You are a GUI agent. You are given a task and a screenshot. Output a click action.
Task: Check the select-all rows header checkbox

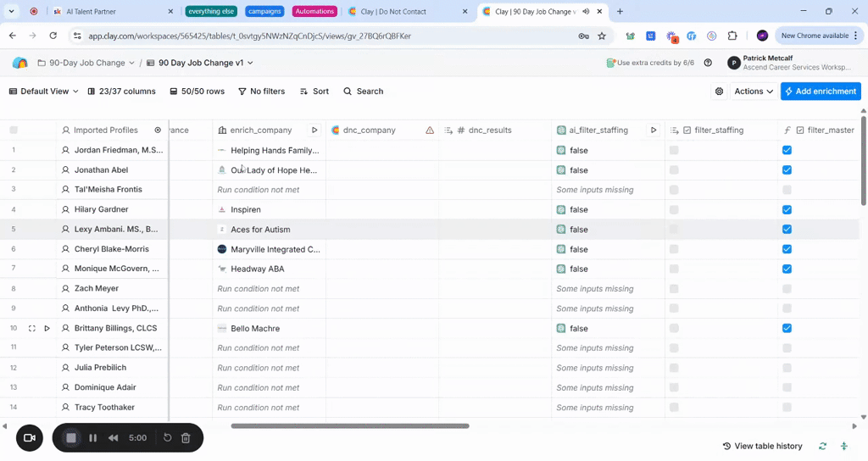(x=14, y=131)
